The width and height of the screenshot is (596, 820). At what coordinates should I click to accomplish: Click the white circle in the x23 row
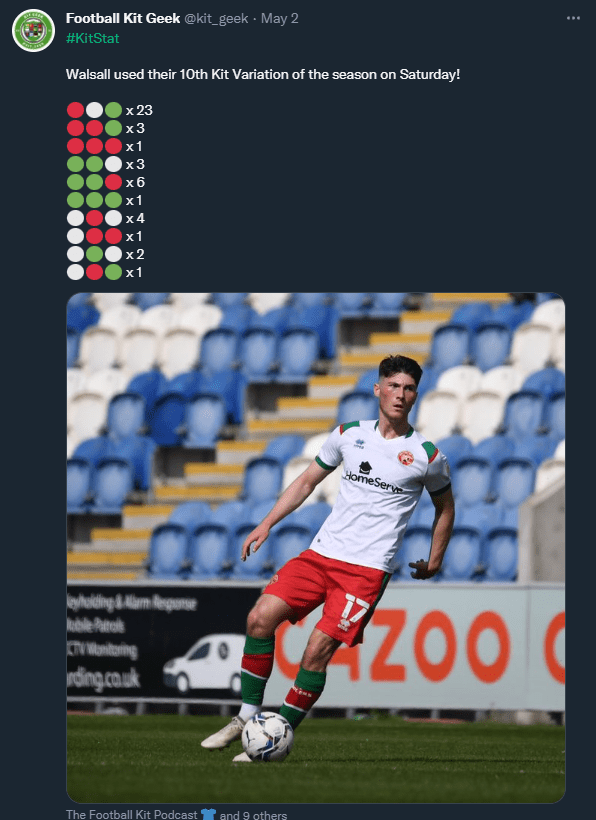[95, 110]
